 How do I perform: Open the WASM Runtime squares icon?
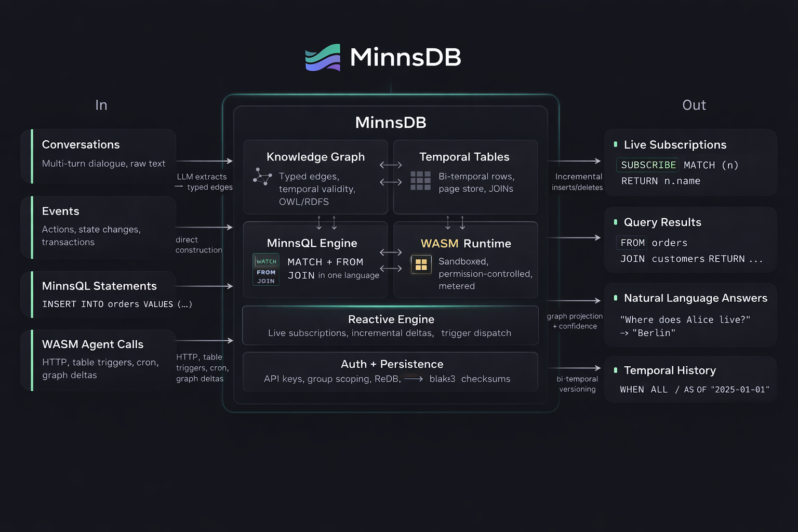[421, 264]
